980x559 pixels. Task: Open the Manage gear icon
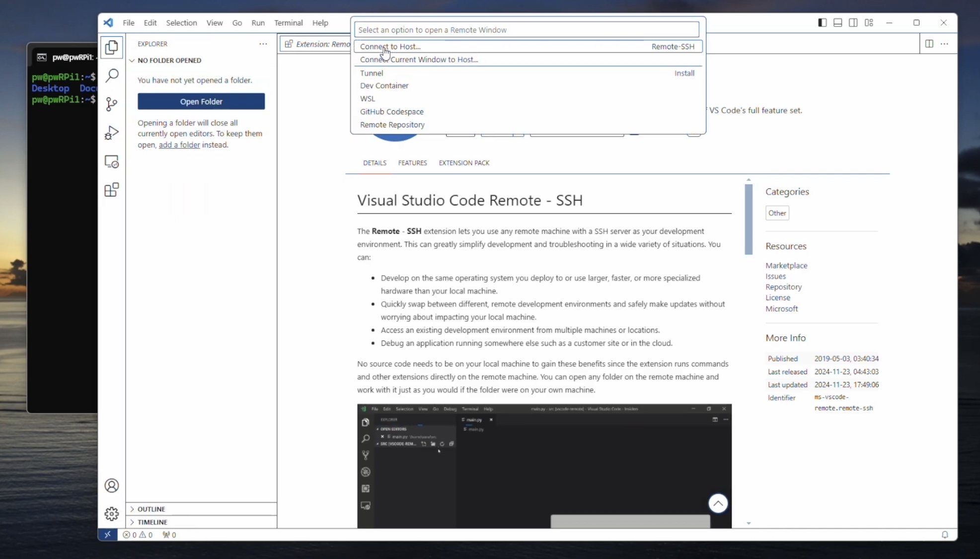pyautogui.click(x=112, y=513)
